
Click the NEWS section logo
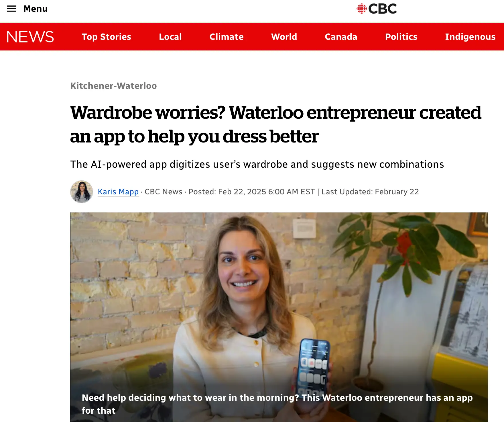[30, 37]
